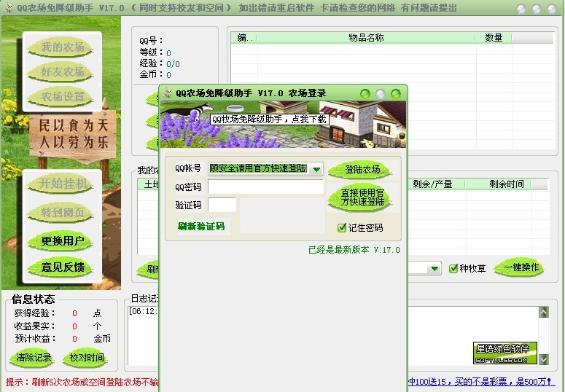The width and height of the screenshot is (565, 392).
Task: Open the dropdown beside 种牧草
Action: click(435, 268)
